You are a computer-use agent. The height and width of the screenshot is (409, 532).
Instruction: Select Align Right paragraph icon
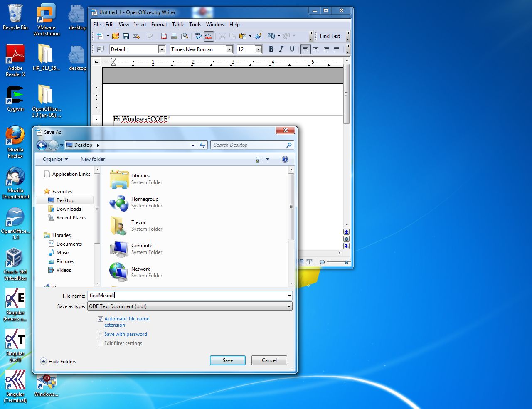pyautogui.click(x=326, y=49)
